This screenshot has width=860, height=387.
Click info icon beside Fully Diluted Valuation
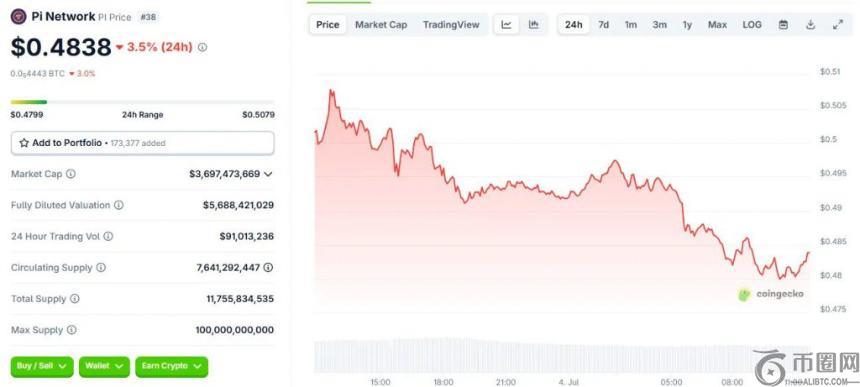click(x=118, y=205)
